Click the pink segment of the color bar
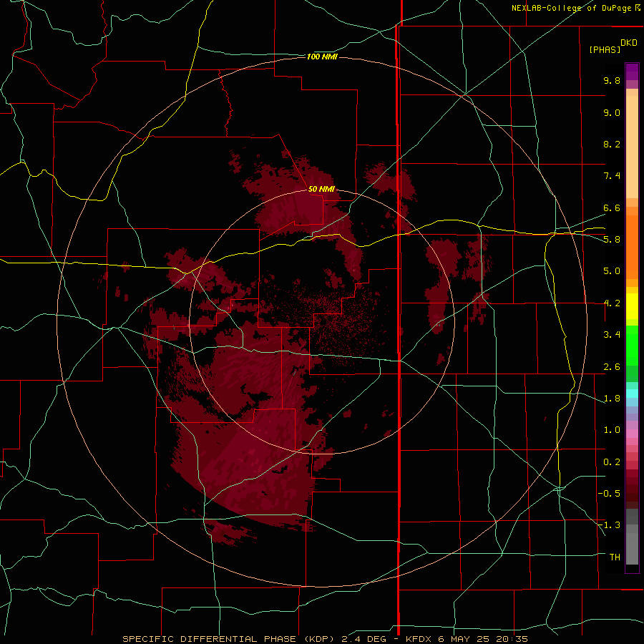Image resolution: width=644 pixels, height=644 pixels. click(x=632, y=434)
